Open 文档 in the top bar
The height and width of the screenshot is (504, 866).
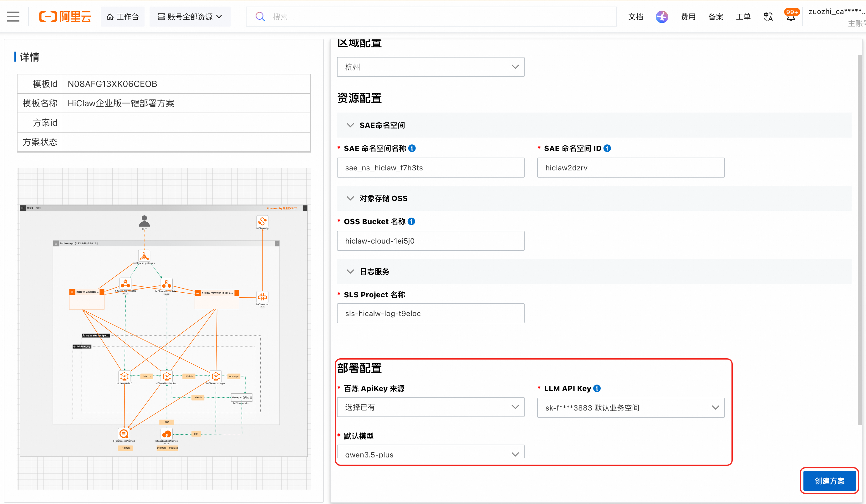tap(635, 17)
